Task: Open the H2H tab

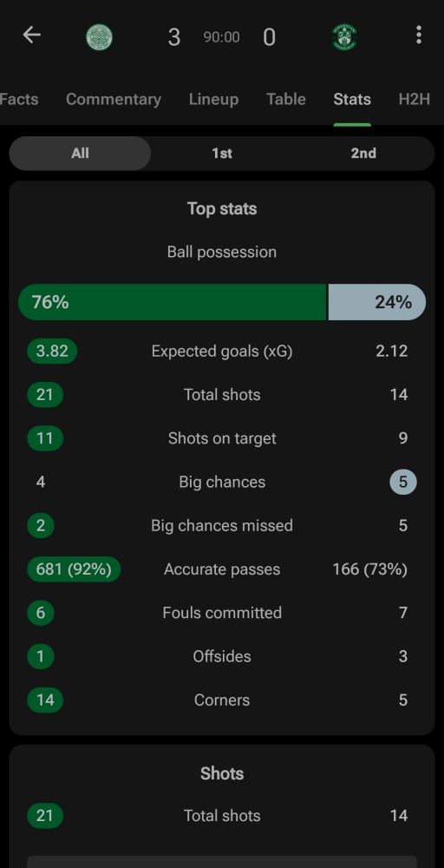Action: 415,100
